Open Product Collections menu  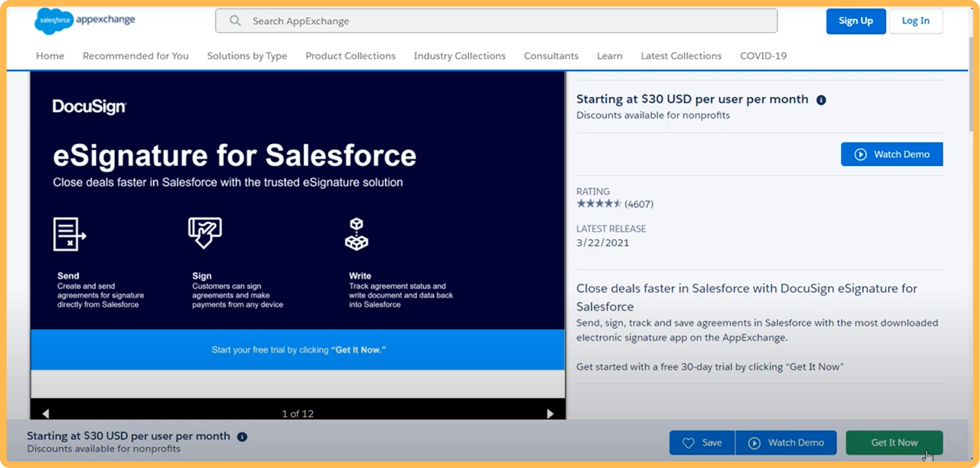pos(351,56)
